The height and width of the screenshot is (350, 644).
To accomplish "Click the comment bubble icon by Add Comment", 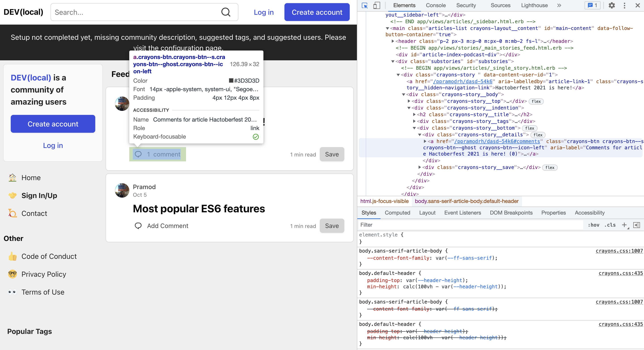I will click(138, 226).
